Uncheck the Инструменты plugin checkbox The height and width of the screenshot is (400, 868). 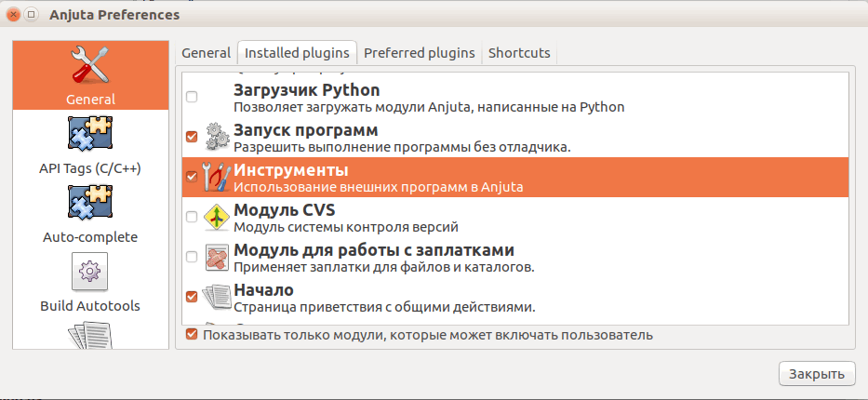click(x=192, y=177)
